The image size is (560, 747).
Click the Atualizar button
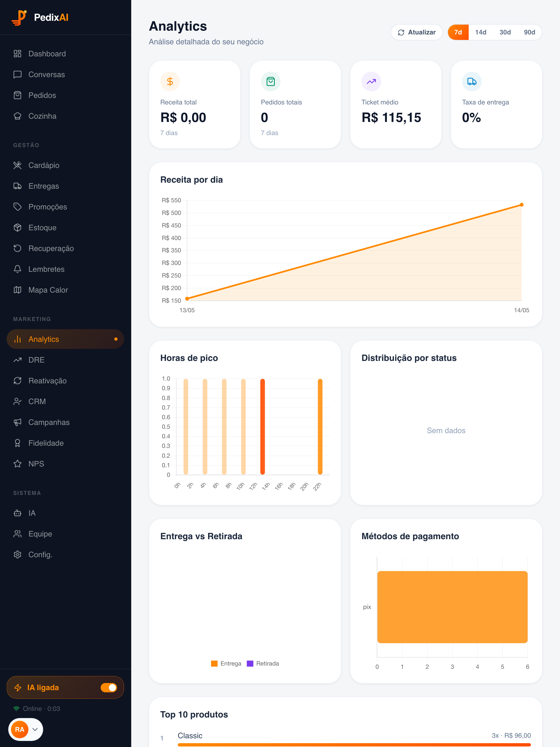pos(416,33)
